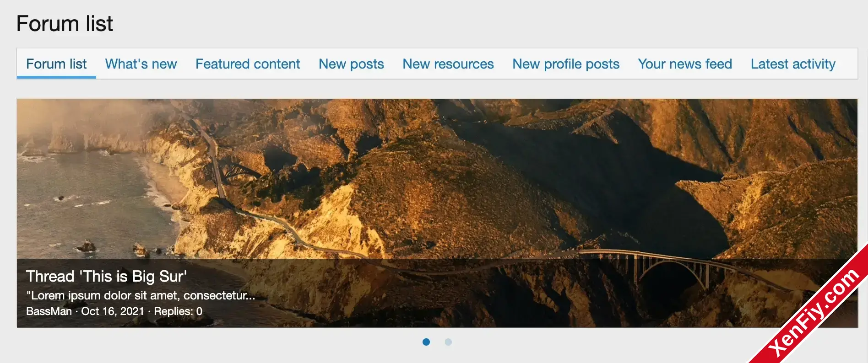Select the Forum list tab
Image resolution: width=868 pixels, height=363 pixels.
pos(56,64)
